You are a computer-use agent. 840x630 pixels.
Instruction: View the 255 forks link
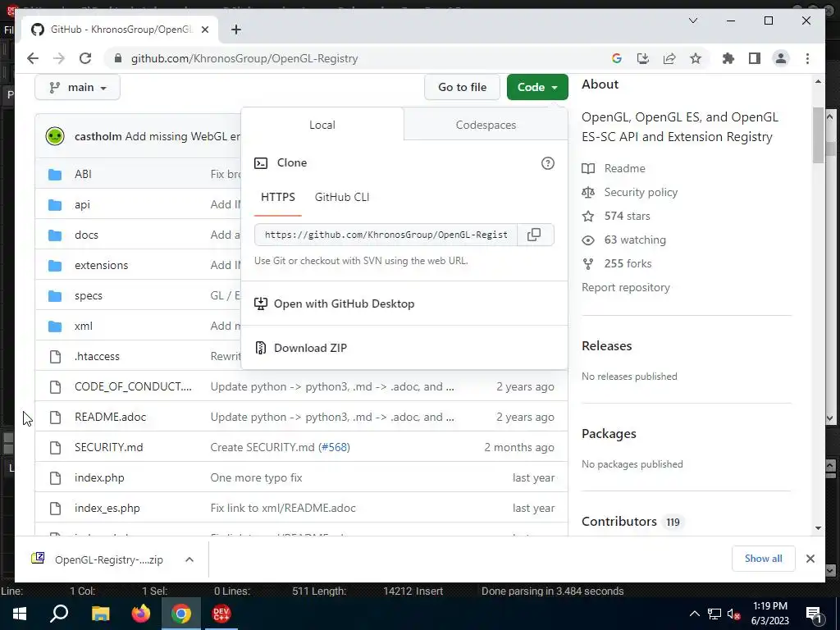(628, 263)
